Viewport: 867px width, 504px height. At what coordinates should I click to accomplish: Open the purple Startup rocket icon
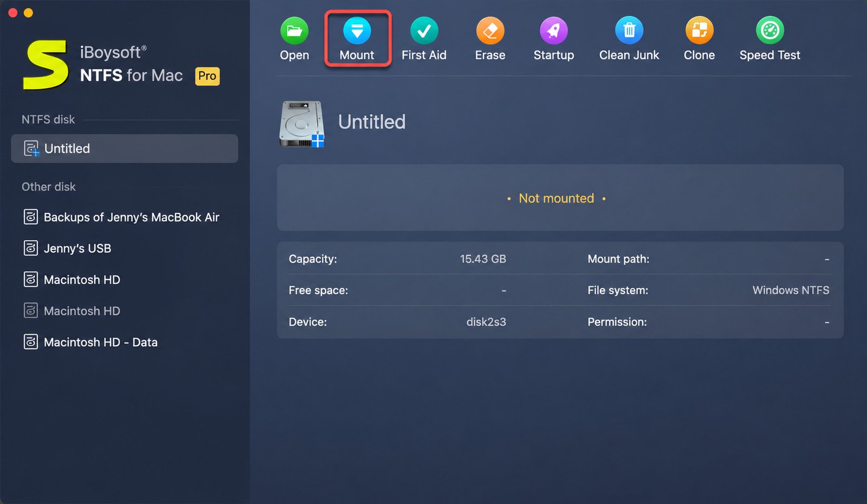coord(554,30)
